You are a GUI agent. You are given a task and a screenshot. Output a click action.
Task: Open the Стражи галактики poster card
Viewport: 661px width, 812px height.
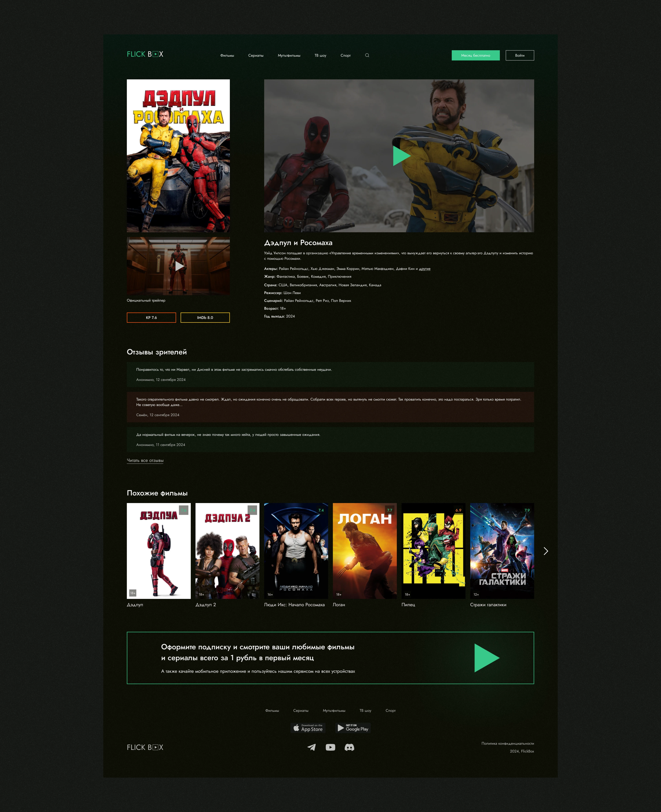pos(502,551)
